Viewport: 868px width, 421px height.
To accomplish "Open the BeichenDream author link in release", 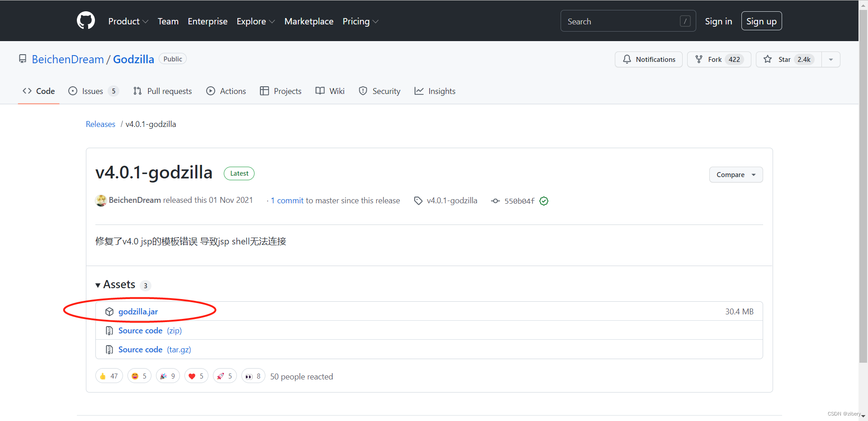I will click(x=135, y=200).
